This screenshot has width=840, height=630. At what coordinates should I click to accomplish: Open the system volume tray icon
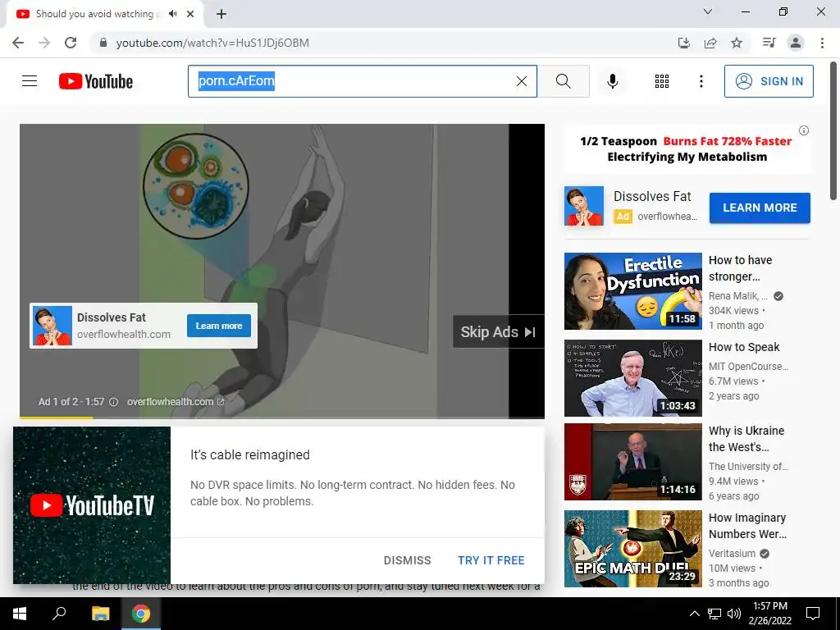coord(734,614)
